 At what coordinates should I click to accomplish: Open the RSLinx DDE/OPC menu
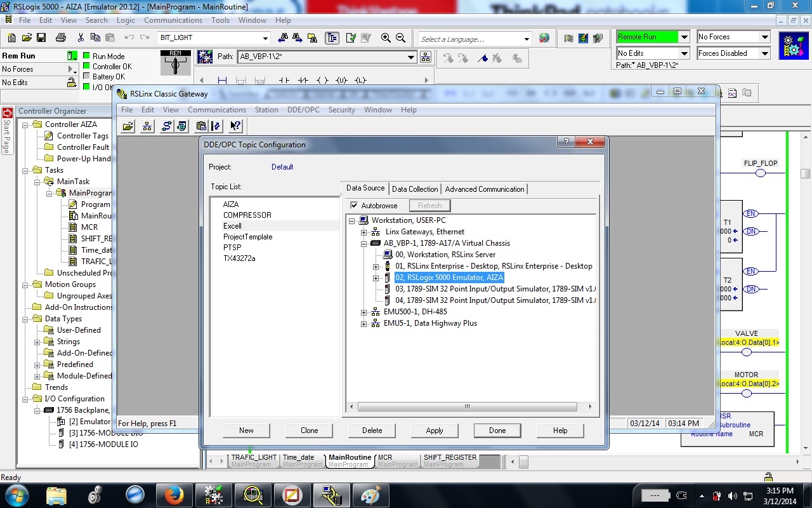point(303,110)
